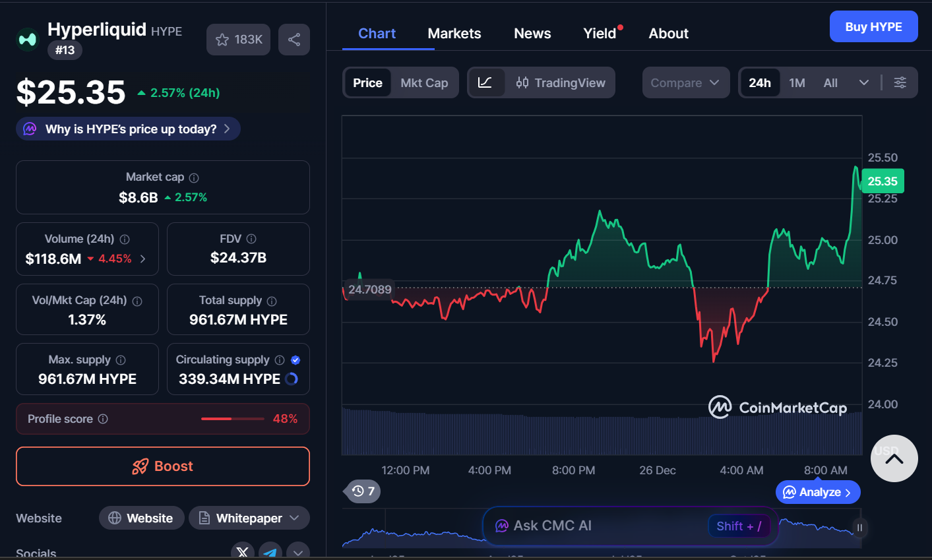Select the line chart type icon
This screenshot has height=560, width=932.
[x=486, y=82]
